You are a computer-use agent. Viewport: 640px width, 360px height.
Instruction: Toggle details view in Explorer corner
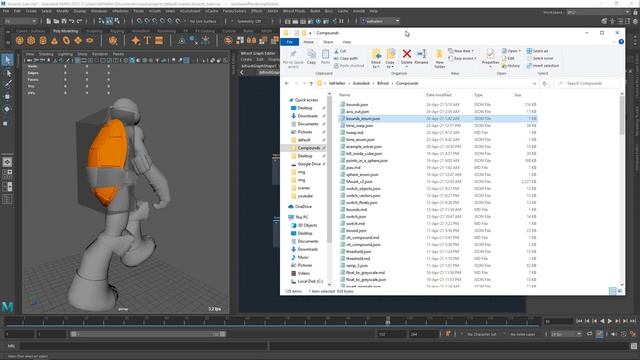[612, 291]
